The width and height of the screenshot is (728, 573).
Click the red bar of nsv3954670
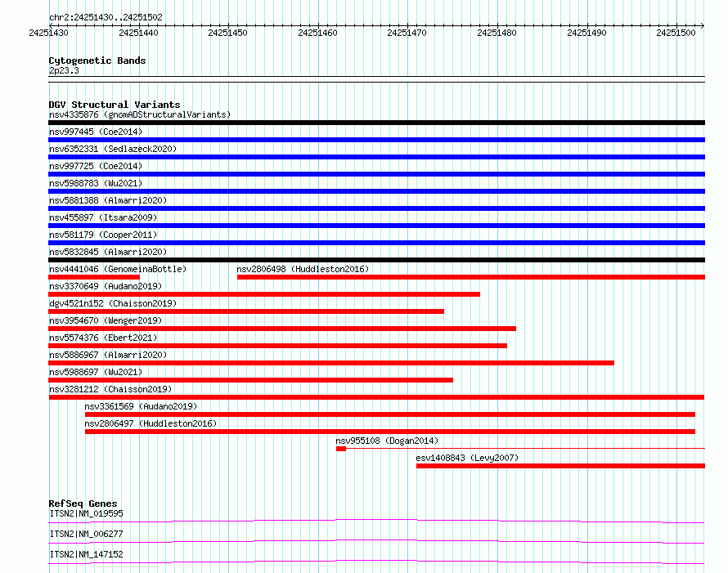pyautogui.click(x=282, y=329)
